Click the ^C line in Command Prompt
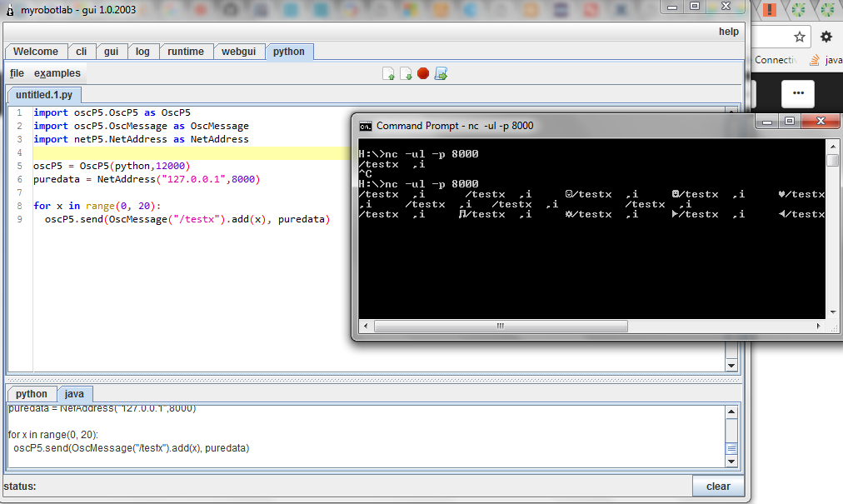 click(x=366, y=174)
